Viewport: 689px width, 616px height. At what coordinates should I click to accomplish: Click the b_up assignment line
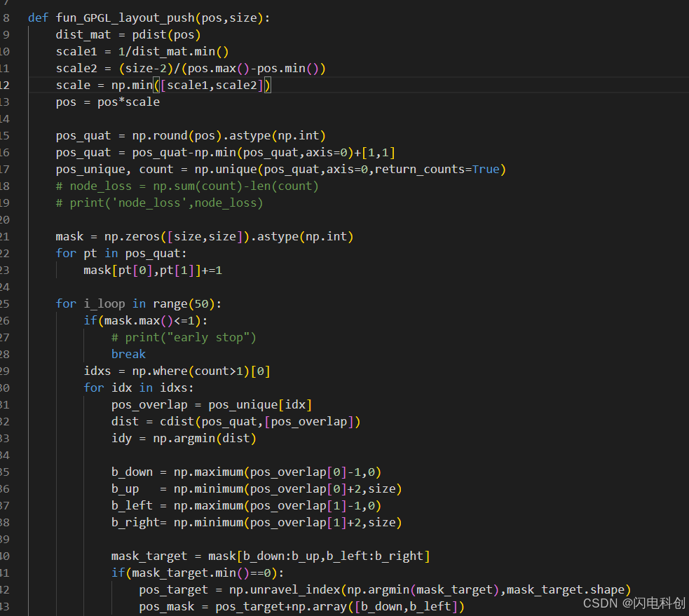point(256,489)
